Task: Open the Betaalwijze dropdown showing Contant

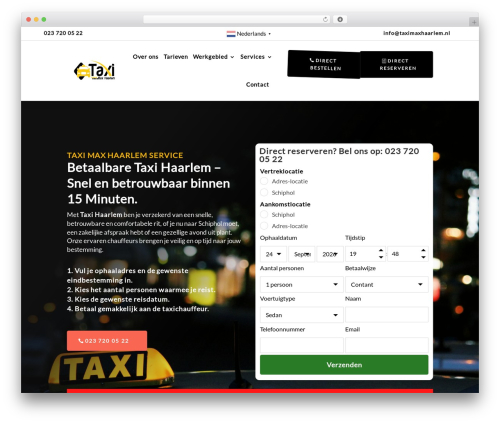Action: point(387,284)
